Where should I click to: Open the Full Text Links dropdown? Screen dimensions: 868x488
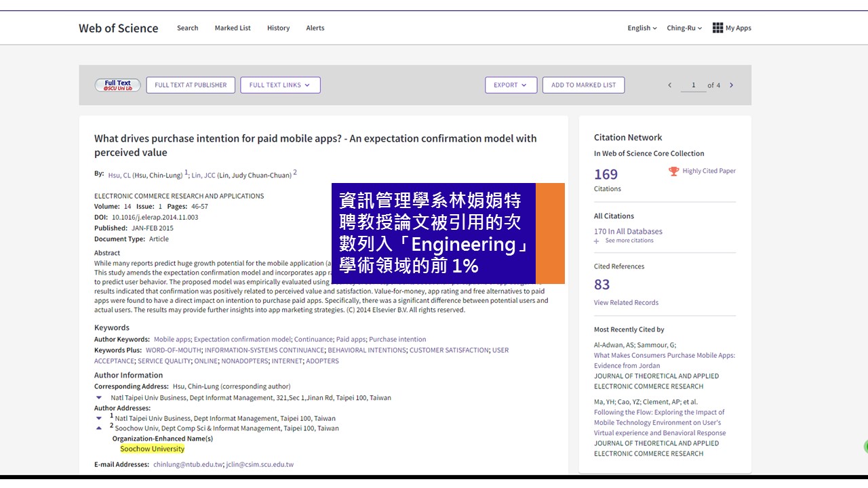point(280,85)
